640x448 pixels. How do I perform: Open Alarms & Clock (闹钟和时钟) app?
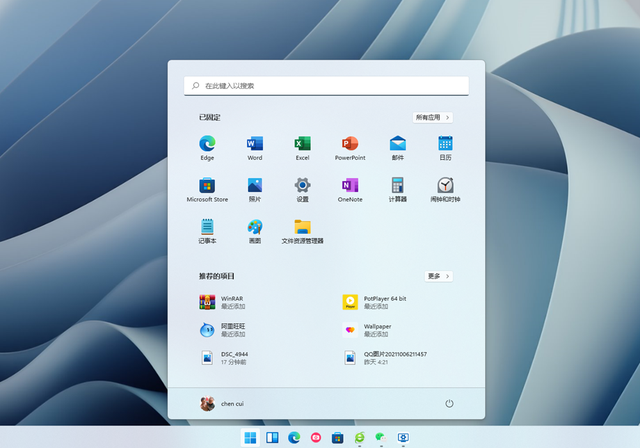click(445, 189)
